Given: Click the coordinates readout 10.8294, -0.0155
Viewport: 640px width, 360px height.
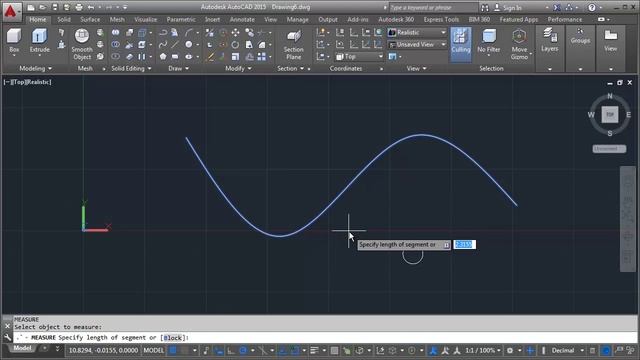Looking at the screenshot, I should [x=103, y=350].
